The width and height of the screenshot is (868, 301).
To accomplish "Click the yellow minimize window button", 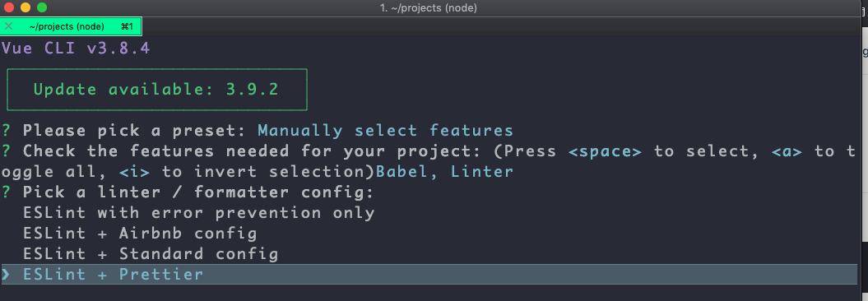I will point(26,7).
